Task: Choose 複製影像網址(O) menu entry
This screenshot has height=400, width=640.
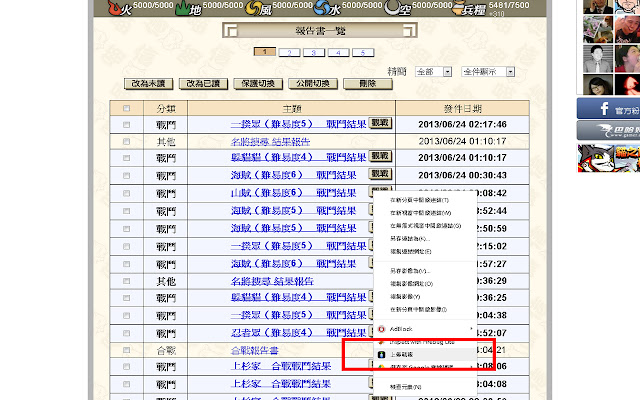Action: pos(425,283)
